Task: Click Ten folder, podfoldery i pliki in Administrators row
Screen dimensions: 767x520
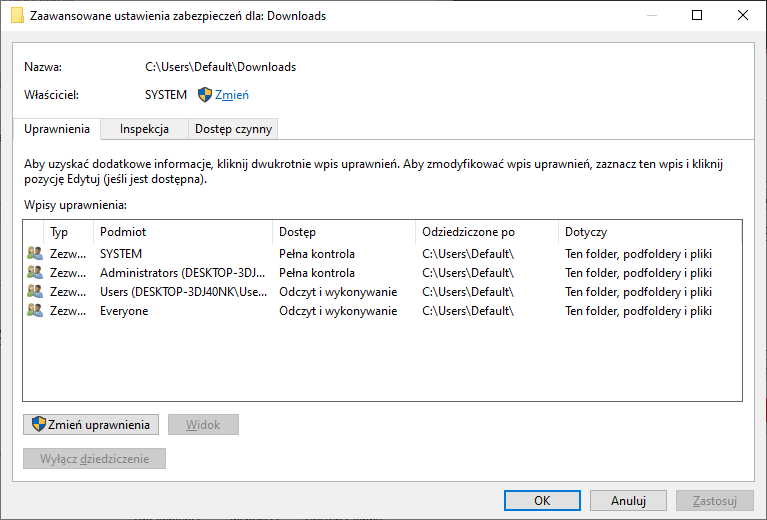Action: [x=638, y=273]
